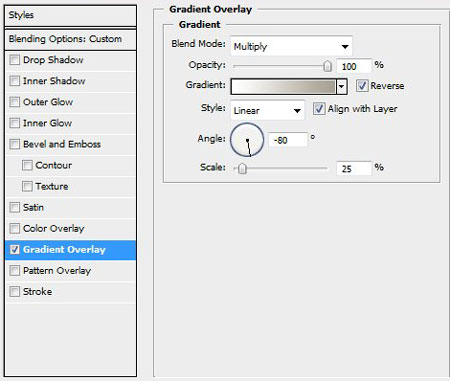The width and height of the screenshot is (450, 381).
Task: Tick the Inner Glow checkbox
Action: [14, 123]
